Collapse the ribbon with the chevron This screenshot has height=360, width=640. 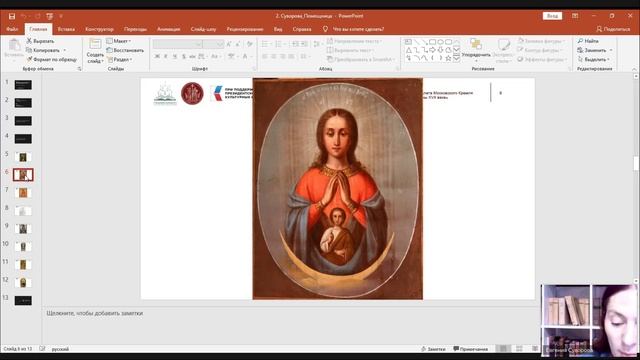point(634,69)
